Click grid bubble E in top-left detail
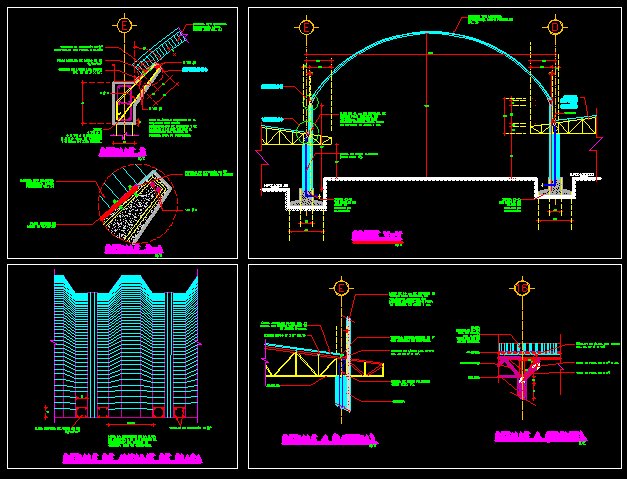 coord(123,26)
